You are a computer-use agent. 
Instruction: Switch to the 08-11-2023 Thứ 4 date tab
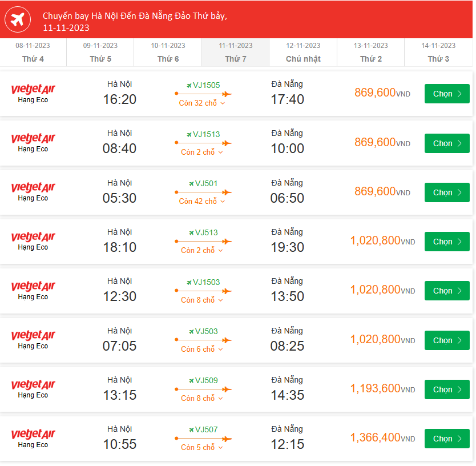pos(33,53)
